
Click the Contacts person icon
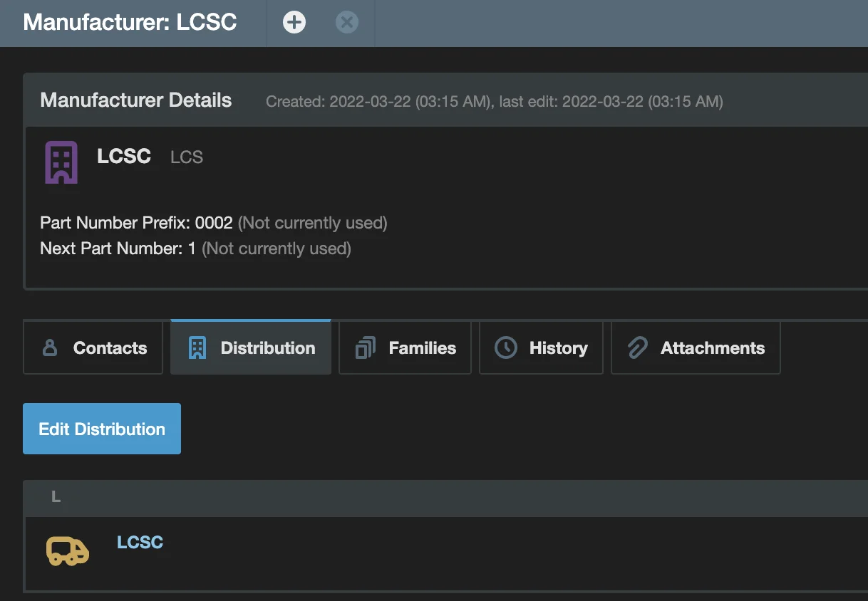coord(50,348)
